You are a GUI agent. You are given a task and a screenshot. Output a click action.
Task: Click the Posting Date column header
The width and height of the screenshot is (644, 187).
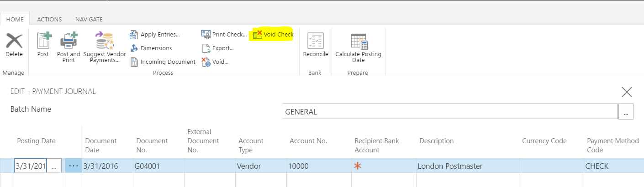(37, 141)
